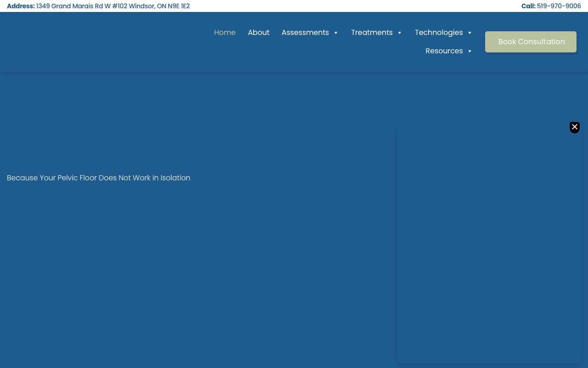Click the blank hero area below the tagline
The width and height of the screenshot is (588, 368).
click(x=184, y=267)
